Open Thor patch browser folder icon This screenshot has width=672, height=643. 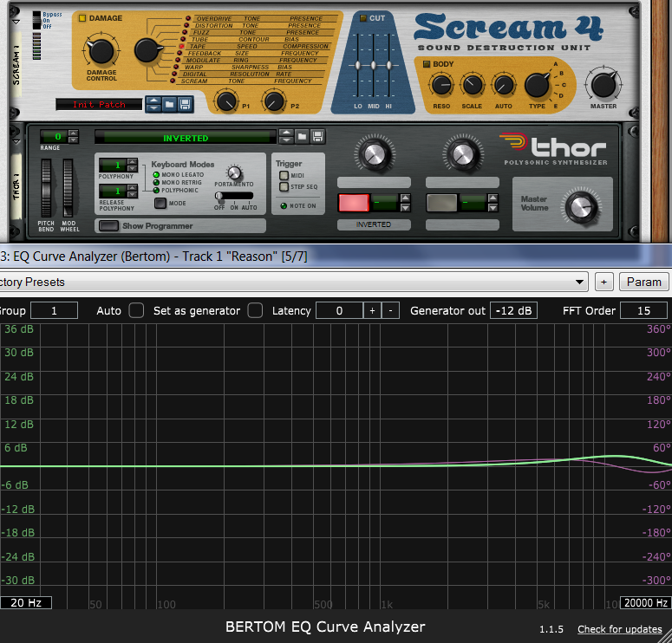pyautogui.click(x=302, y=137)
